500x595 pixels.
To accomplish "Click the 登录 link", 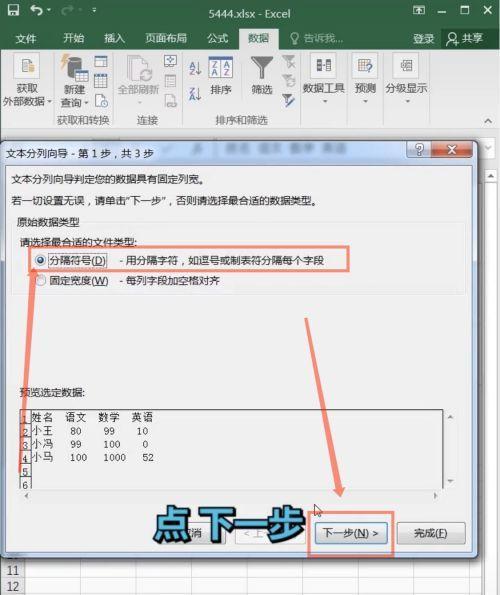I will 423,38.
